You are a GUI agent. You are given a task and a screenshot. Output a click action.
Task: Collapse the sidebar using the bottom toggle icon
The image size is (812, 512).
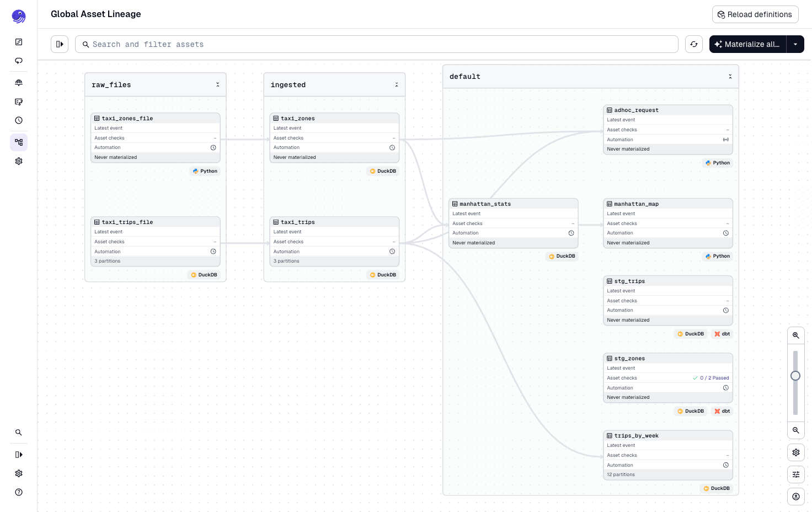pyautogui.click(x=19, y=455)
